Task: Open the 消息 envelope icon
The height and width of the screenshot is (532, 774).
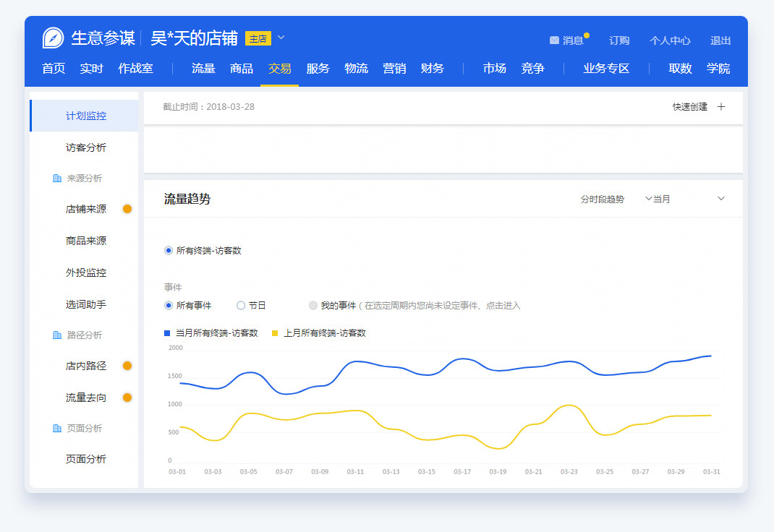Action: coord(554,40)
